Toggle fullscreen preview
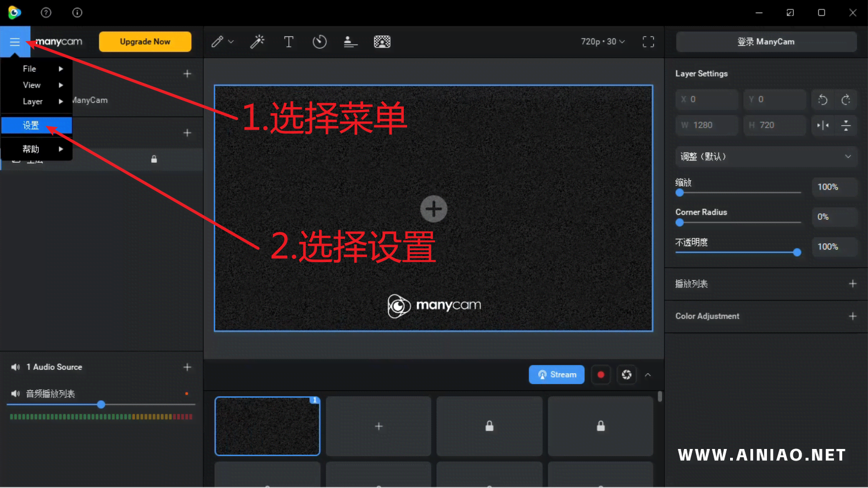The image size is (868, 488). (648, 42)
